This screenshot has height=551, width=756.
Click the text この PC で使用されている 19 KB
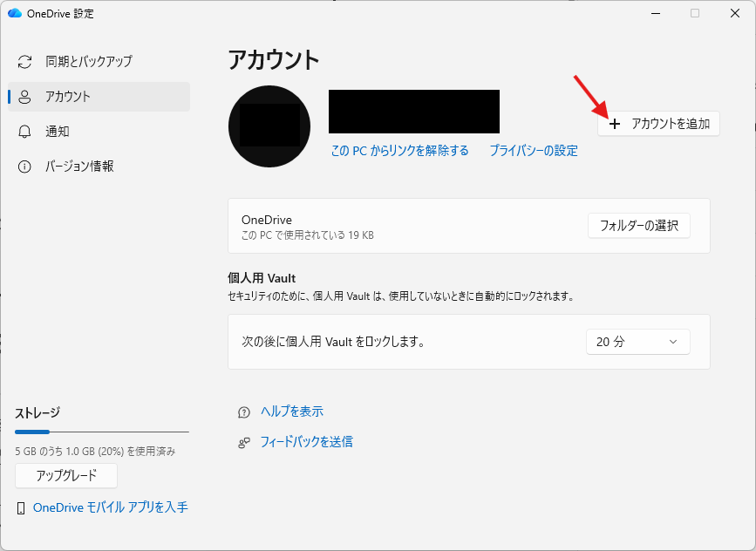click(x=308, y=235)
